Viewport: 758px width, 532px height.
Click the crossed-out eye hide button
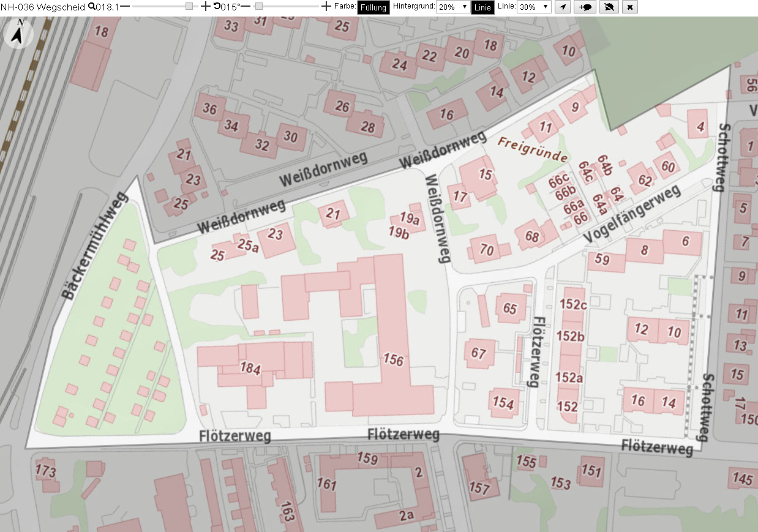[609, 7]
